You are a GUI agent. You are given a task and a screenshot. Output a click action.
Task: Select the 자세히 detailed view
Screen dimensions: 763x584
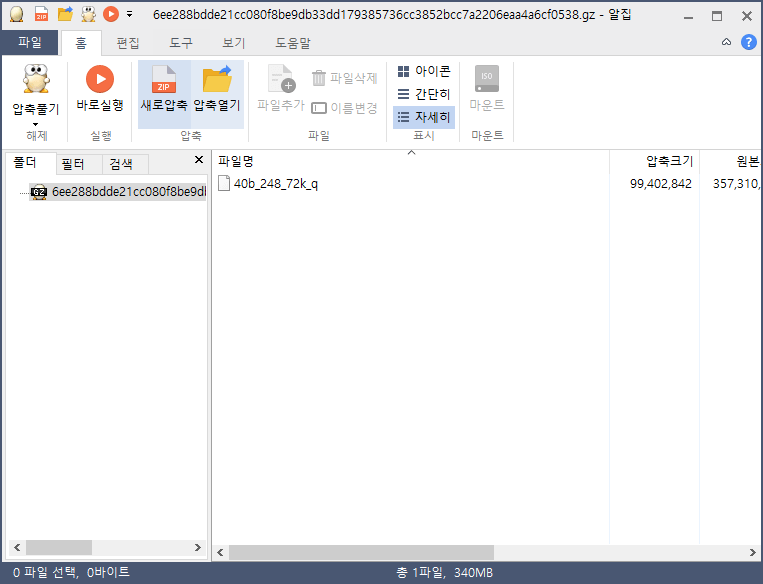click(424, 117)
